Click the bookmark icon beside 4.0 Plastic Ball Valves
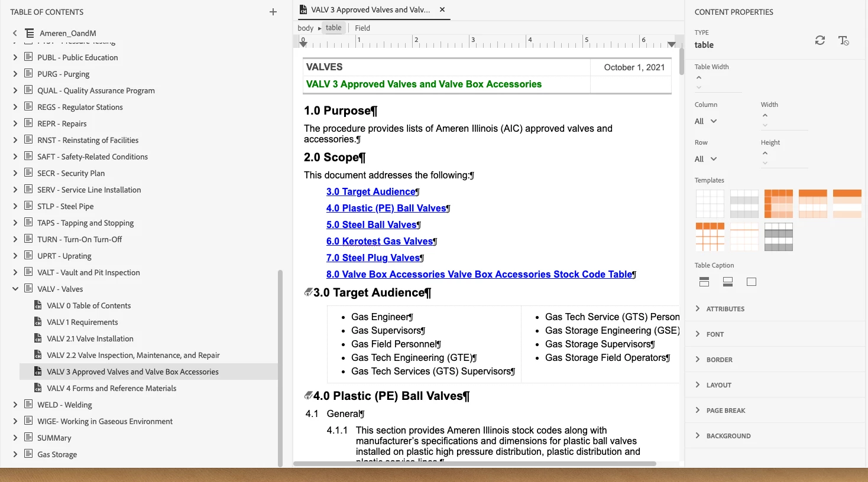 tap(308, 396)
